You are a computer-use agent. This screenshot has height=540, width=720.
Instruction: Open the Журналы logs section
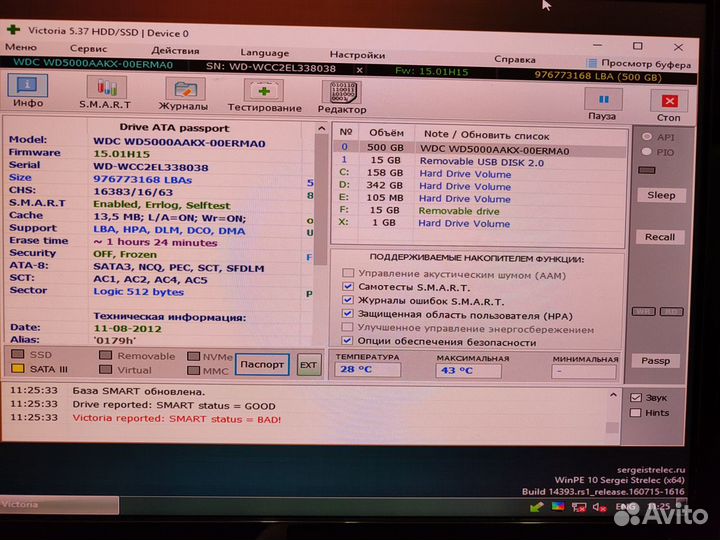(x=183, y=93)
